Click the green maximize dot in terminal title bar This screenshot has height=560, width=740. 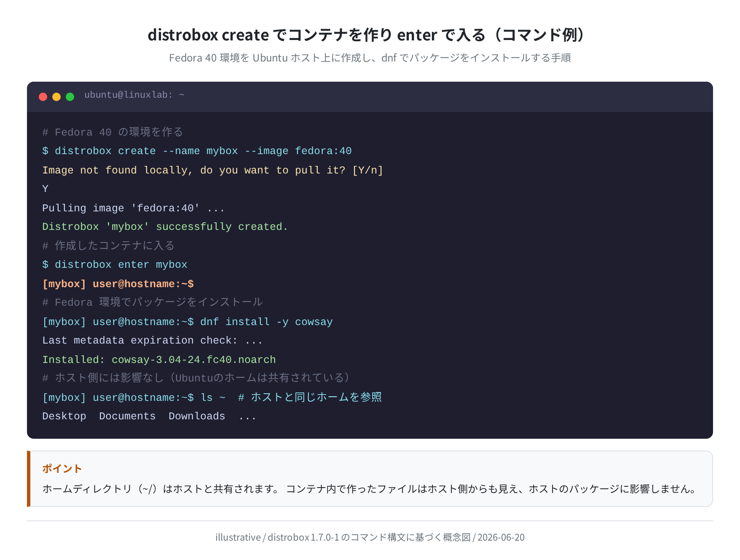pos(70,97)
